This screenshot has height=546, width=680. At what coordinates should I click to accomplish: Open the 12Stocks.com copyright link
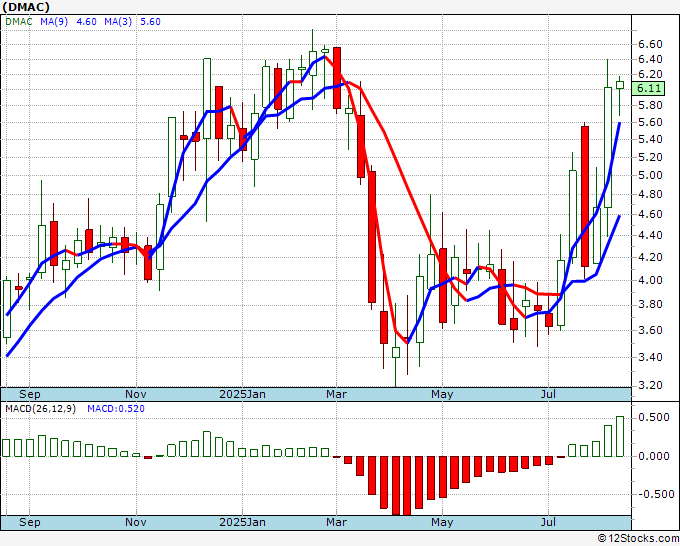(638, 538)
